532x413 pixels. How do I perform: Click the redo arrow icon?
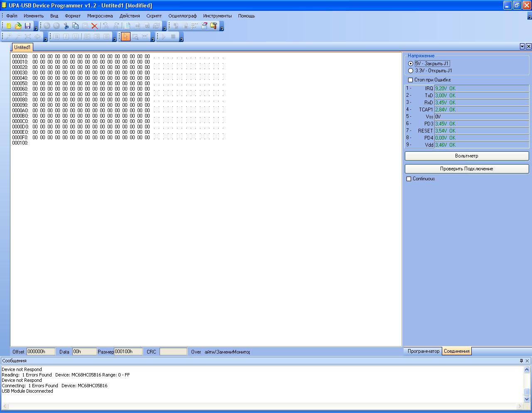click(x=57, y=26)
